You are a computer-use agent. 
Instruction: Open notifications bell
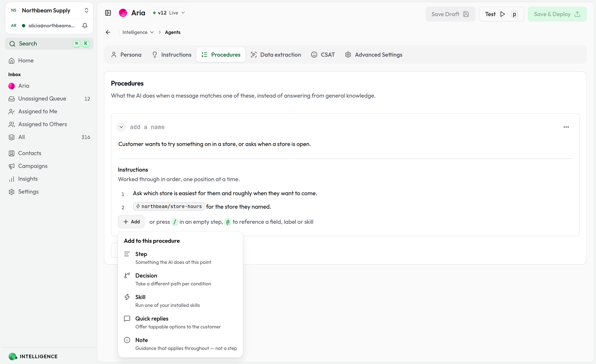click(x=85, y=26)
